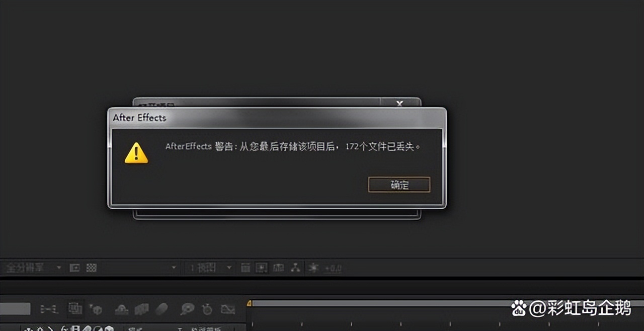The width and height of the screenshot is (644, 331).
Task: Adjust the exposure value showing +0.0
Action: (x=330, y=267)
